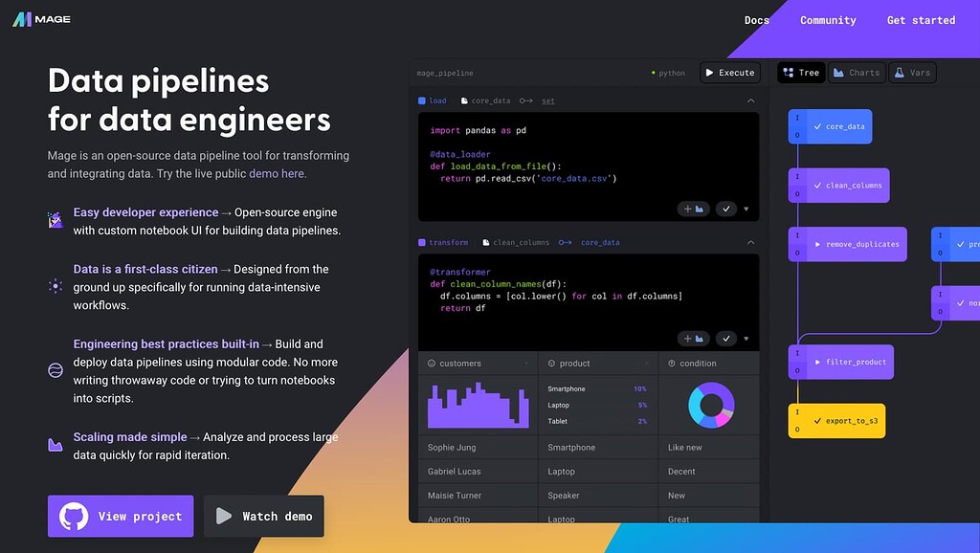Image resolution: width=980 pixels, height=553 pixels.
Task: Click the checkmark run icon on the transform block
Action: pyautogui.click(x=726, y=338)
